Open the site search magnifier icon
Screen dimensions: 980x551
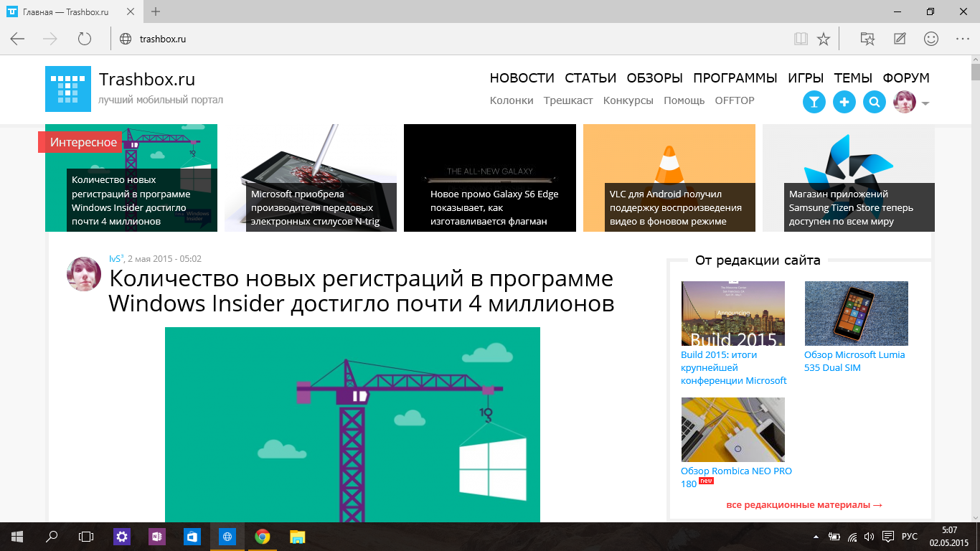coord(874,103)
